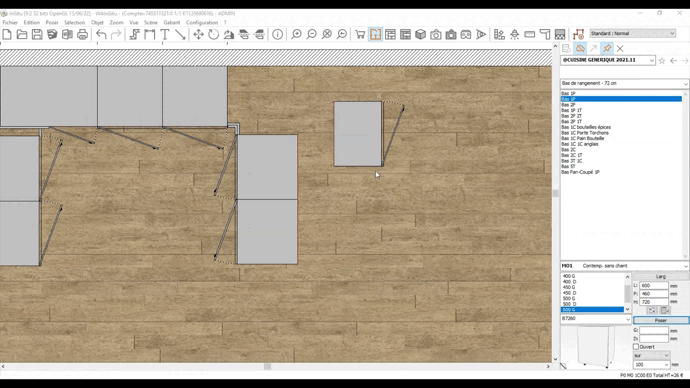
Task: Click the zoom fit-all magnifier (X)
Action: click(327, 34)
